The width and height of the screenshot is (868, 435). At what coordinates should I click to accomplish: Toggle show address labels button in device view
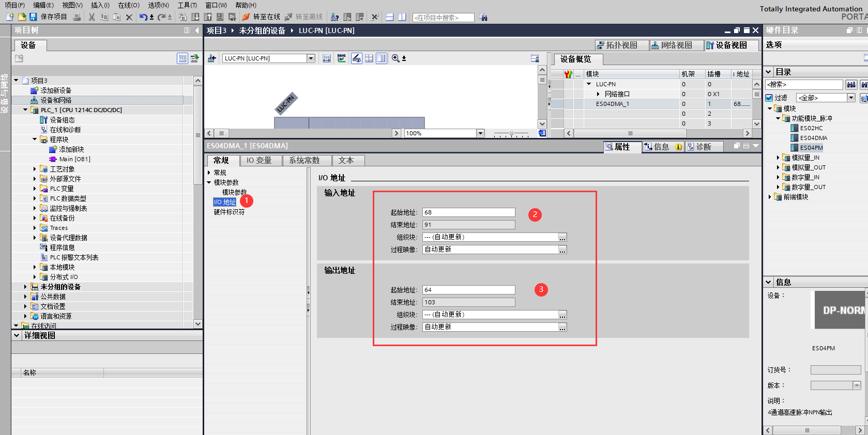click(341, 58)
